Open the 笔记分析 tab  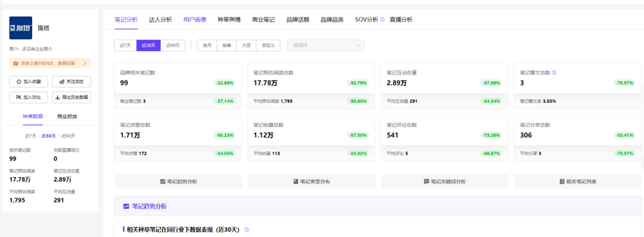(126, 19)
